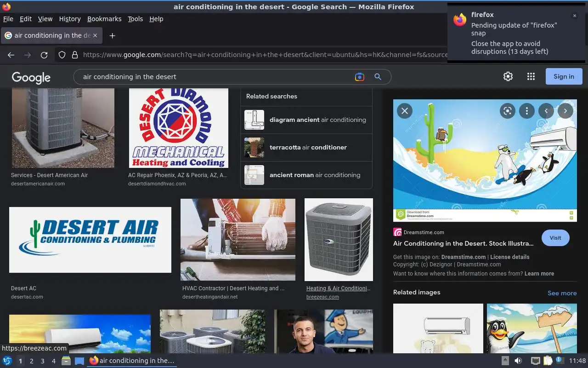The image size is (588, 368).
Task: Go back with the browser back arrow
Action: [x=11, y=55]
